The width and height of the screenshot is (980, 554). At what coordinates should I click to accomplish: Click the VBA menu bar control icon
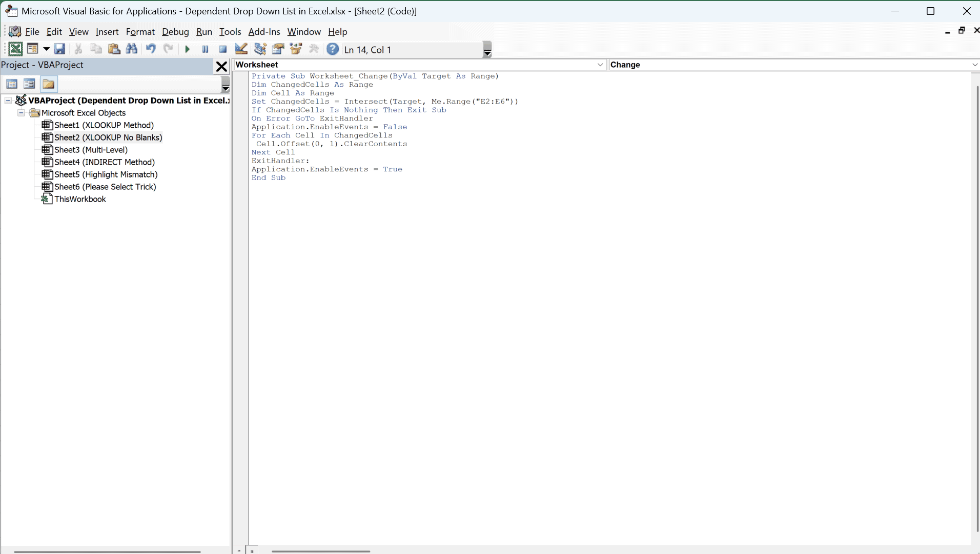(15, 31)
